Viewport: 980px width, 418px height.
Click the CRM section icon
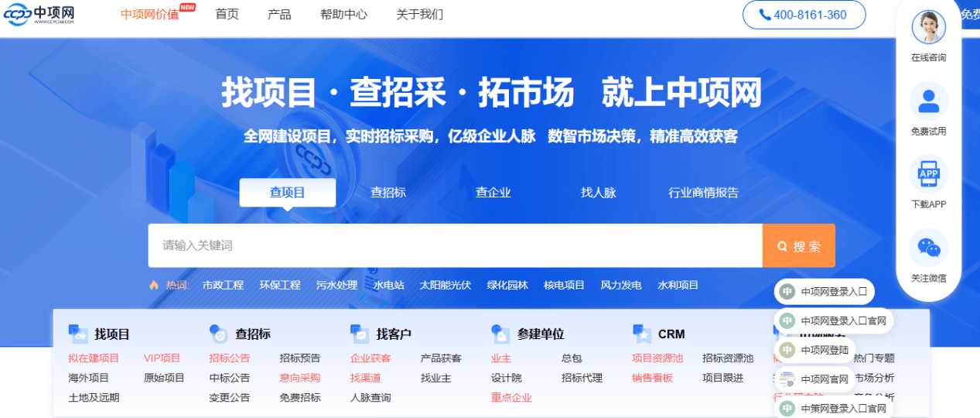[641, 334]
